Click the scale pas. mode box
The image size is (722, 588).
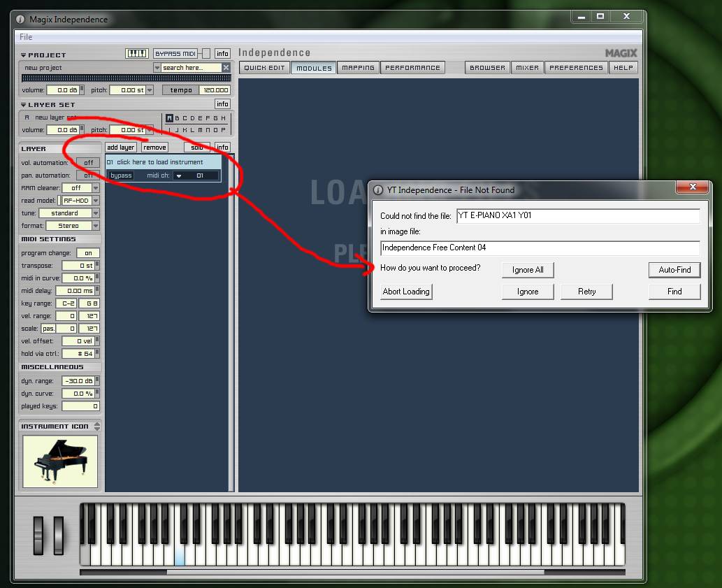(48, 329)
